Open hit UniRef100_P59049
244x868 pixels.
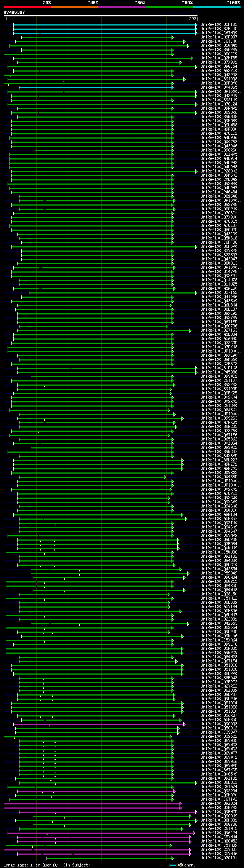(x=219, y=573)
